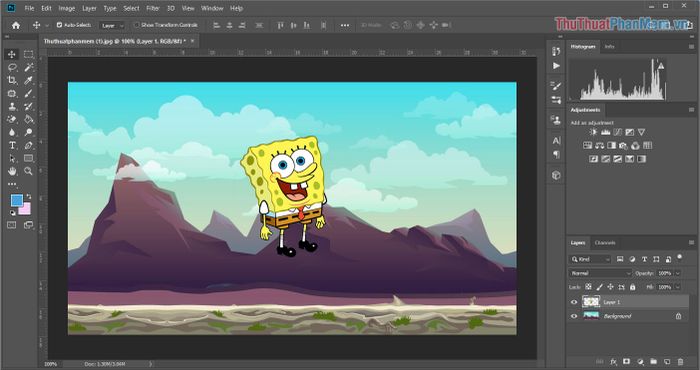Viewport: 700px width, 370px height.
Task: Toggle lock position in Layers panel
Action: [610, 287]
